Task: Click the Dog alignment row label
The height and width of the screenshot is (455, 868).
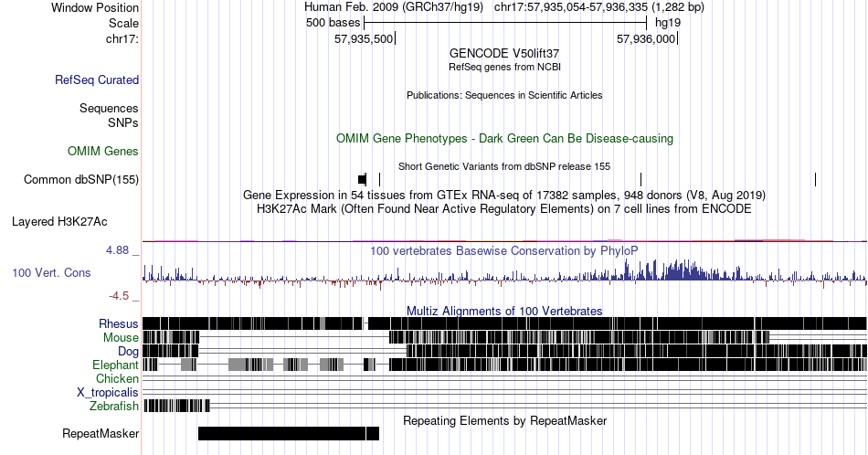Action: [x=128, y=352]
